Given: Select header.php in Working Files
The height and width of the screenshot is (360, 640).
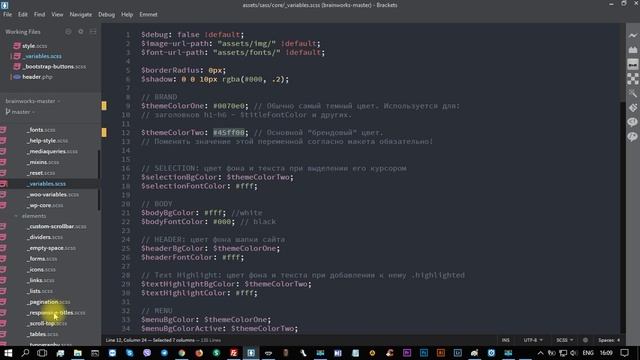Looking at the screenshot, I should coord(37,77).
